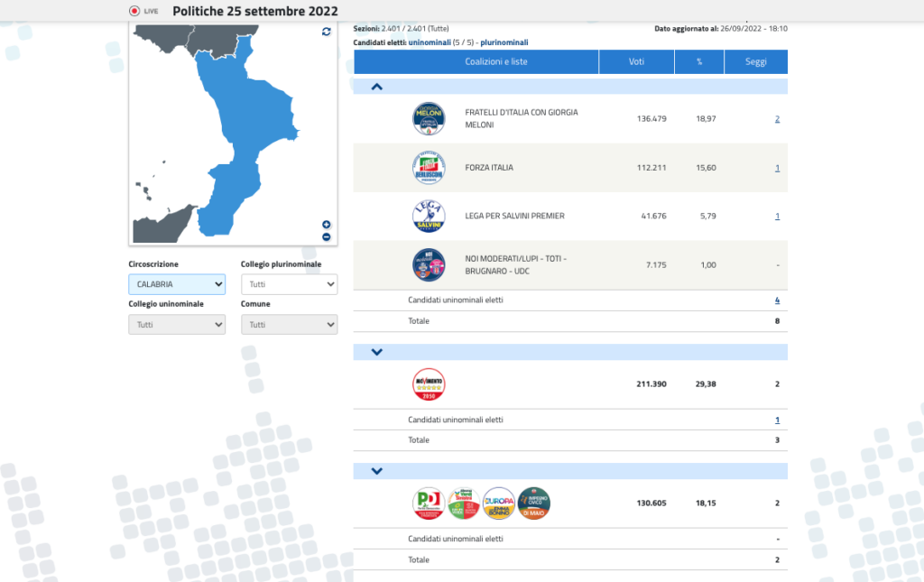Open Movimento 5 Stelle uninominal elected link
924x582 pixels.
click(777, 420)
